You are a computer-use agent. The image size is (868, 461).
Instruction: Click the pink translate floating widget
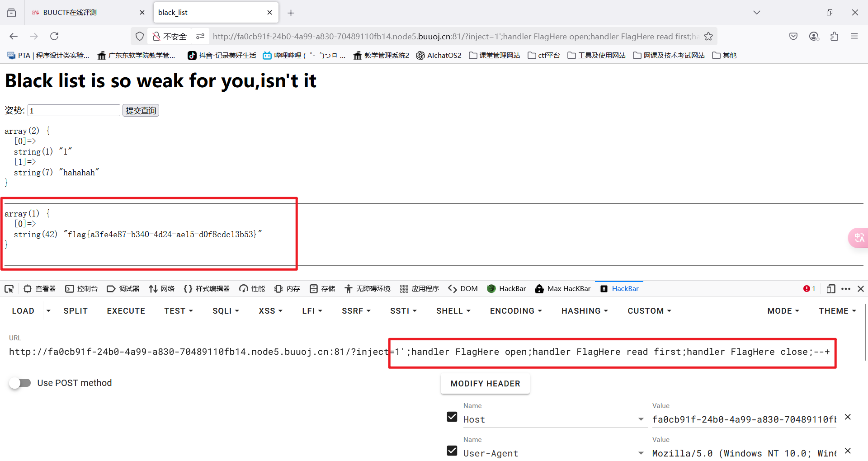point(859,238)
